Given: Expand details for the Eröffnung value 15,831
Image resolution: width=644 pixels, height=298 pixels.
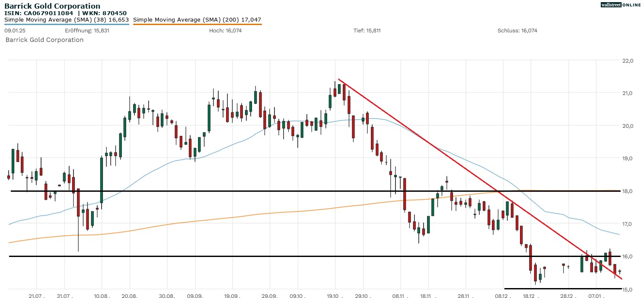Looking at the screenshot, I should pyautogui.click(x=86, y=31).
